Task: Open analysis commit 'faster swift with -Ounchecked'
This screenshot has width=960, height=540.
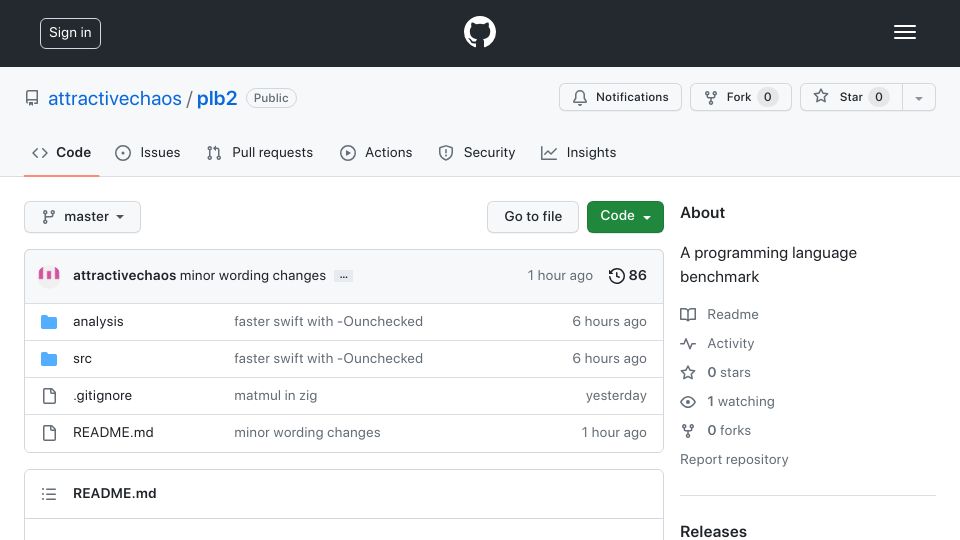Action: tap(328, 321)
